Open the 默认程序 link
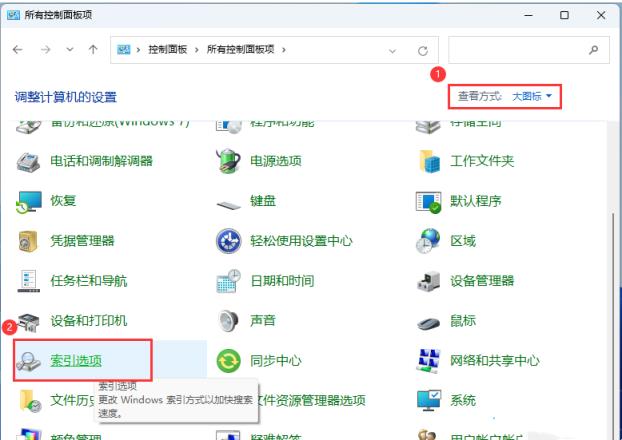Viewport: 622px width, 440px height. (476, 201)
